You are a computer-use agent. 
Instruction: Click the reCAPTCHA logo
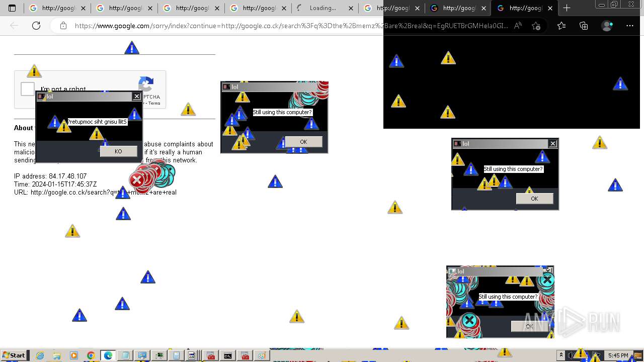[x=146, y=84]
